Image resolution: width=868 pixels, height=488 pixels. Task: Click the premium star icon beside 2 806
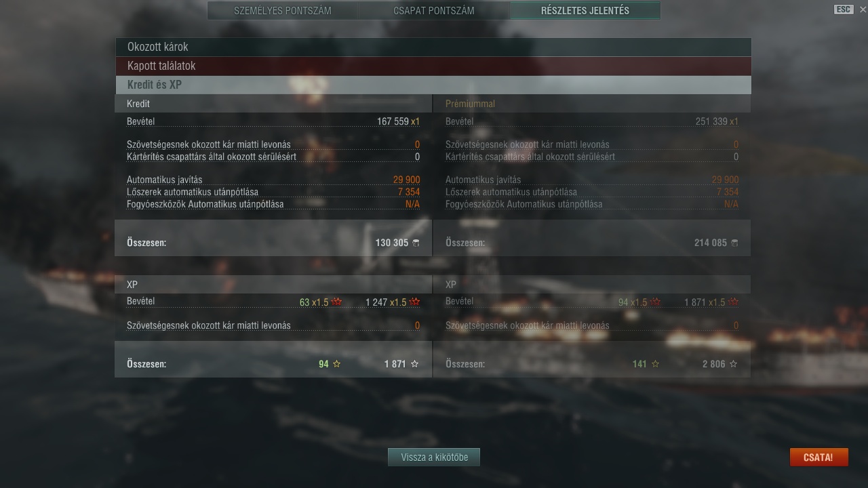point(733,364)
